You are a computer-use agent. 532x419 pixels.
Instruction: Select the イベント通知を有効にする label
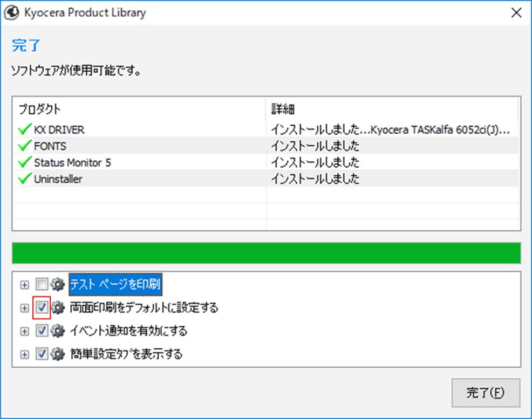coord(128,331)
